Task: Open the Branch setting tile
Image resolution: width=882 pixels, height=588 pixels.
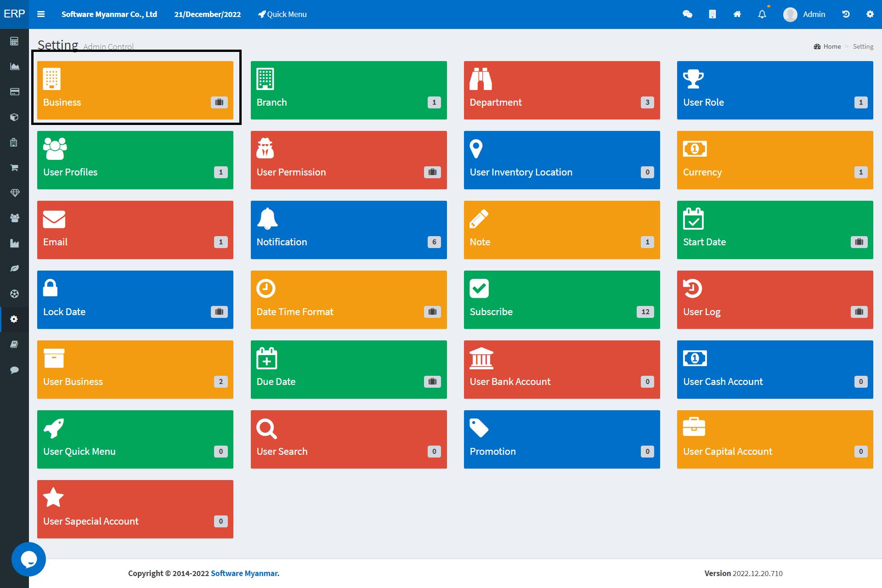Action: click(x=349, y=90)
